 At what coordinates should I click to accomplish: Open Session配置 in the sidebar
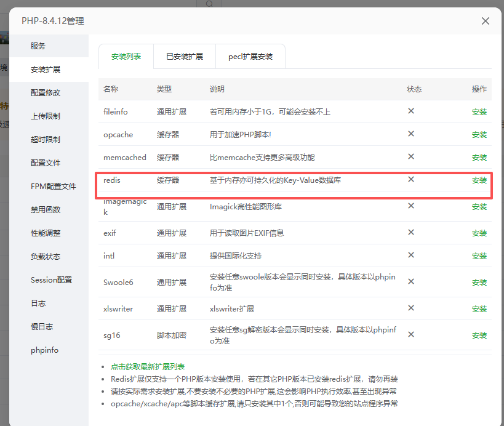pyautogui.click(x=51, y=280)
